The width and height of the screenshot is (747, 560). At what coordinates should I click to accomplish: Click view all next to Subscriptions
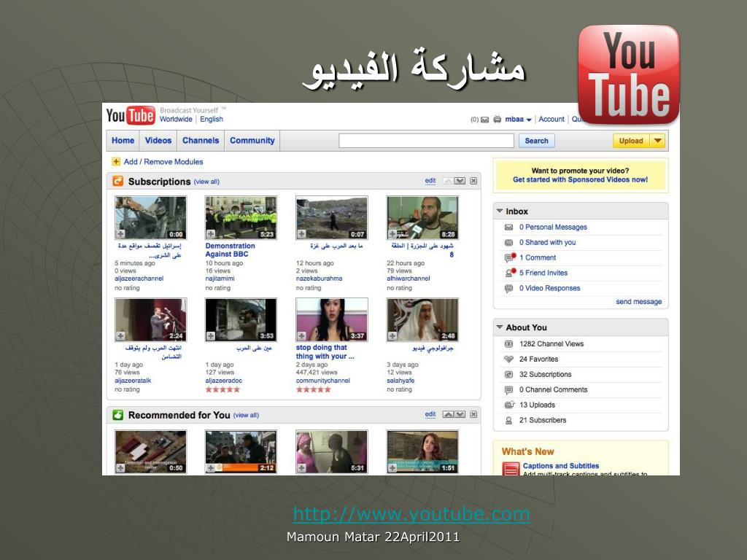click(x=206, y=182)
